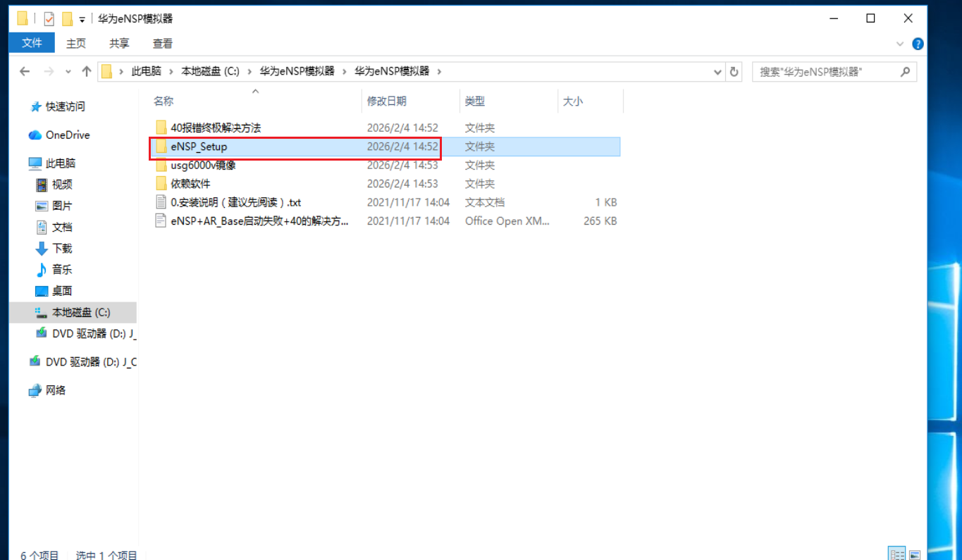Select 下载 in the navigation pane
This screenshot has width=962, height=560.
tap(62, 248)
